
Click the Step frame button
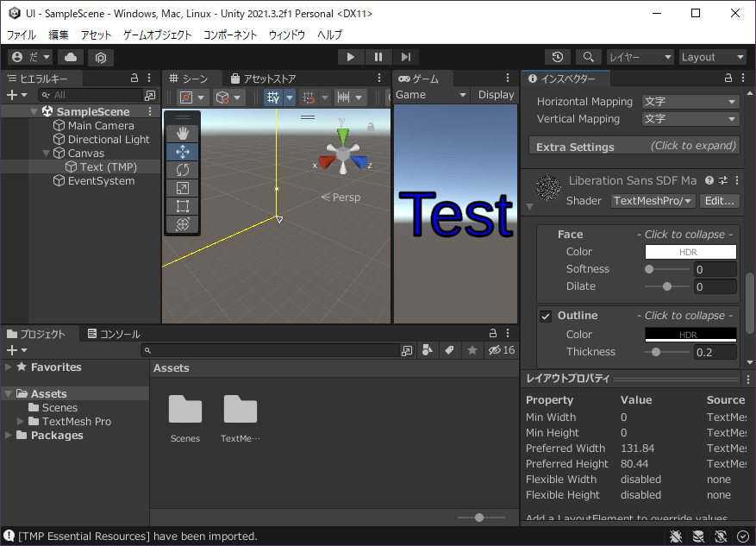tap(405, 57)
